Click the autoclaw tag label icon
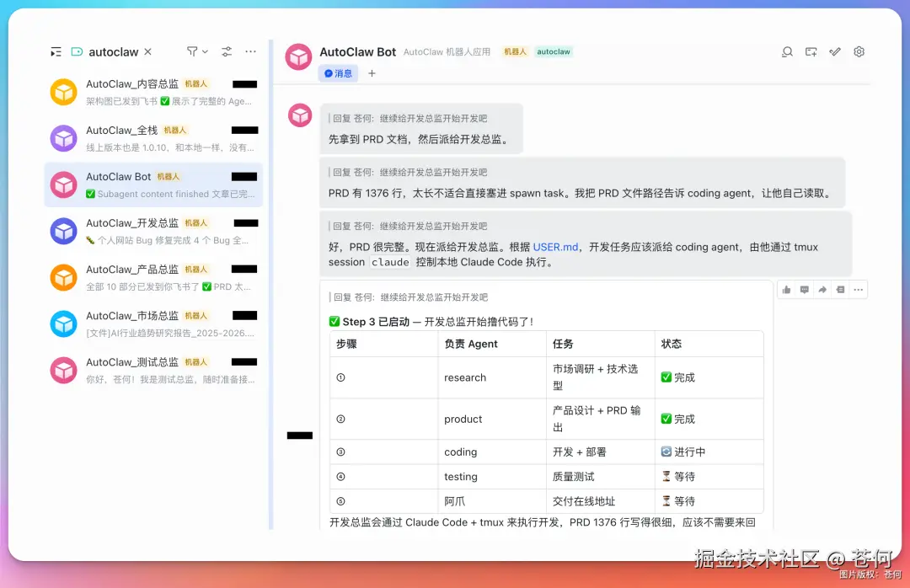 pyautogui.click(x=76, y=51)
